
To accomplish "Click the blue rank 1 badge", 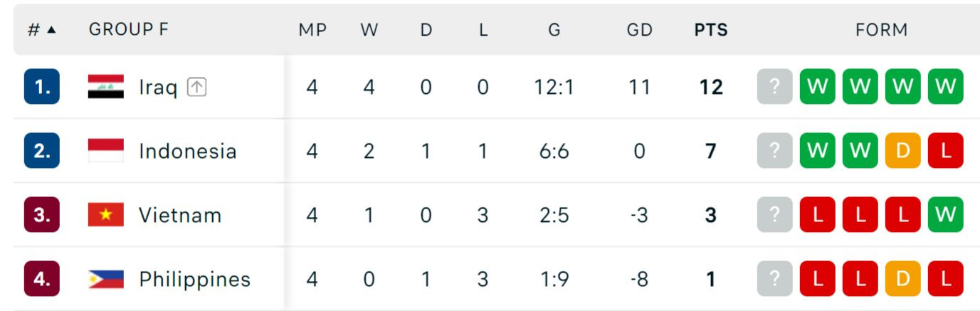I will click(x=42, y=87).
